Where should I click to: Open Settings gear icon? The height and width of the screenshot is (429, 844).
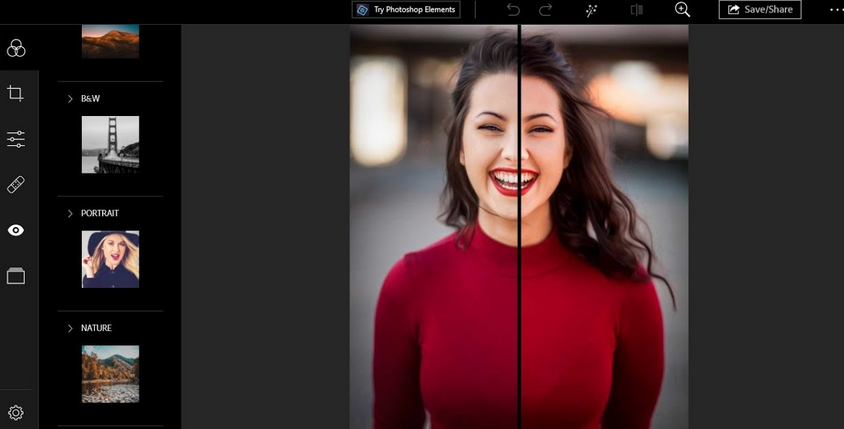(16, 413)
